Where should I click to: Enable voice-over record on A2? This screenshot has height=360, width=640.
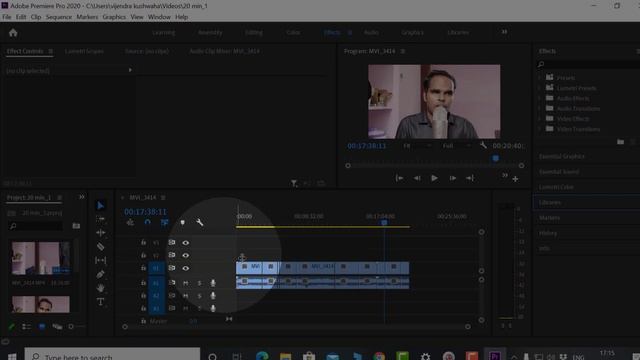213,296
